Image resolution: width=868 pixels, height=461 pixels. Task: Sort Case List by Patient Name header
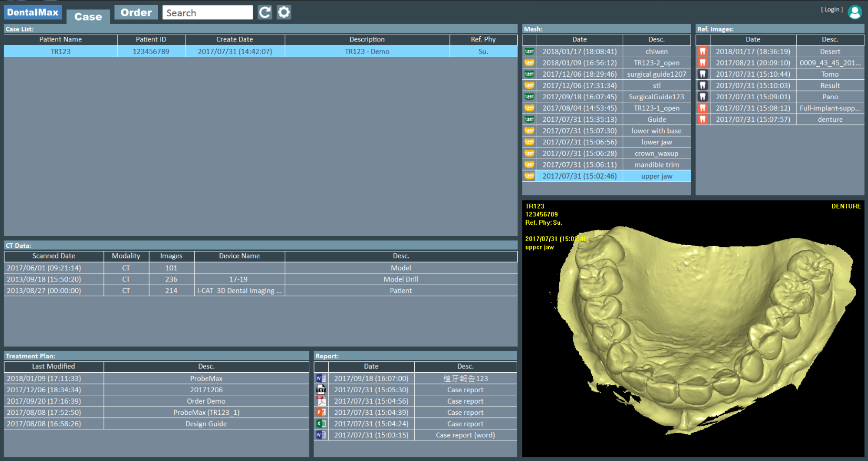(60, 39)
